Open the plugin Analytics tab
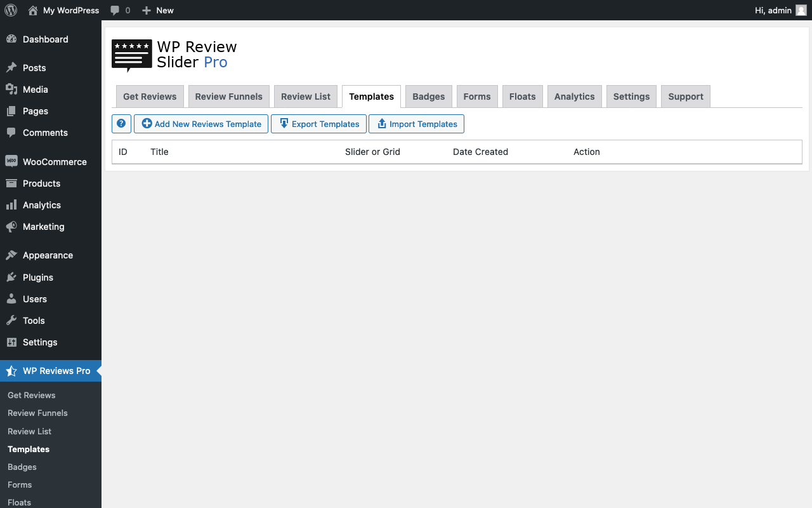The width and height of the screenshot is (812, 508). pos(575,97)
